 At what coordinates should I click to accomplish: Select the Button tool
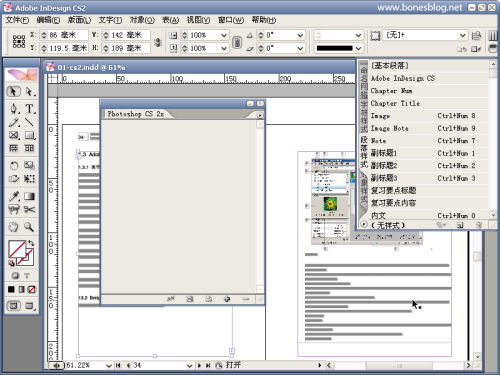13,209
